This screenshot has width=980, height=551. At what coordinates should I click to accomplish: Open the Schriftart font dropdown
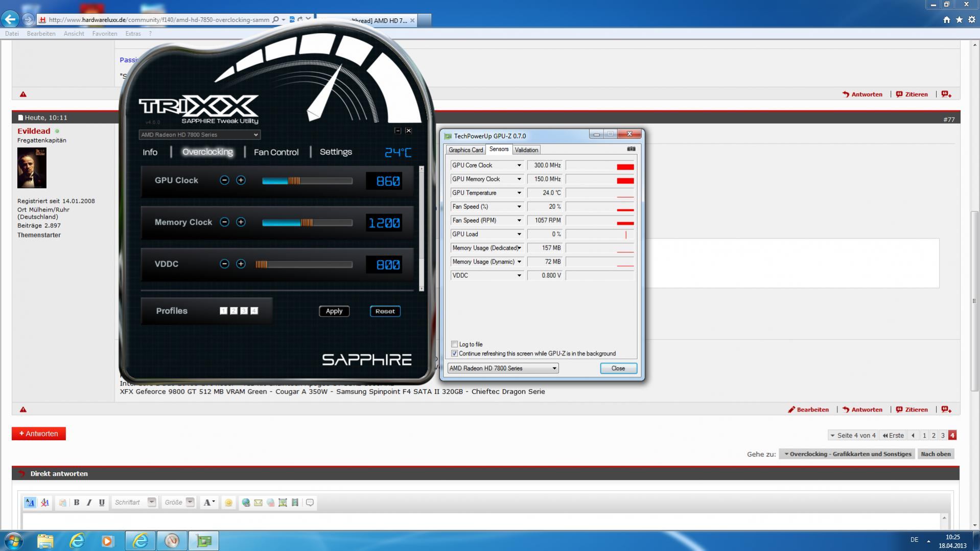(x=134, y=502)
